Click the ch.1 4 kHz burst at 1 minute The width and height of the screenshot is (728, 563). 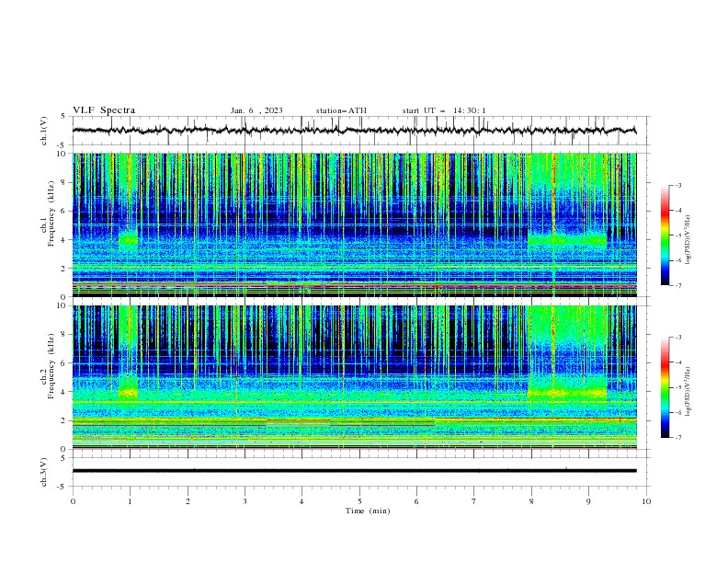pyautogui.click(x=128, y=240)
